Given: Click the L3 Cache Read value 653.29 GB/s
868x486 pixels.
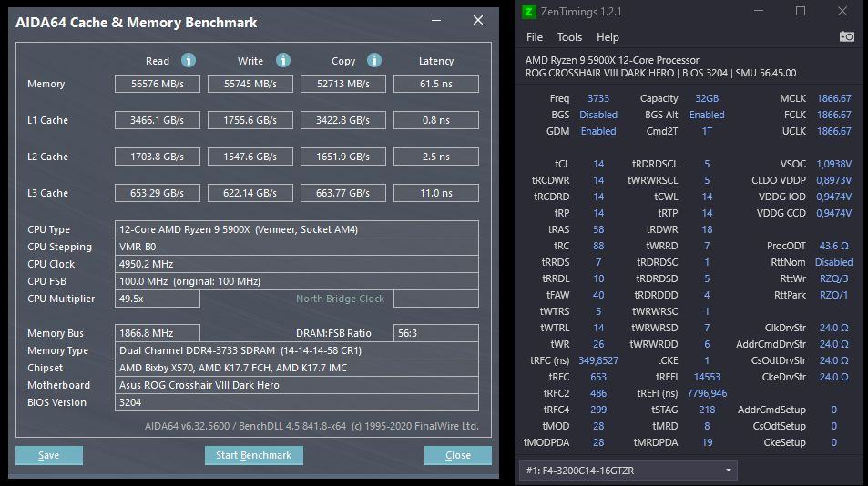Looking at the screenshot, I should [x=158, y=193].
